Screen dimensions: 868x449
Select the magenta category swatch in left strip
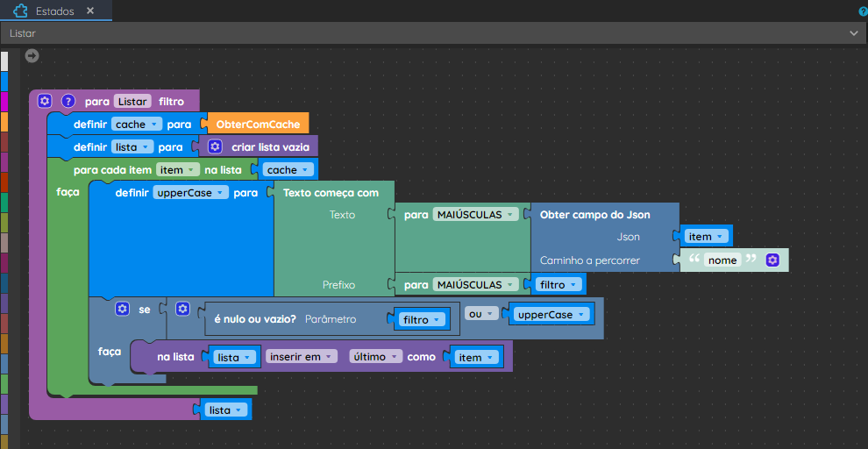coord(4,102)
